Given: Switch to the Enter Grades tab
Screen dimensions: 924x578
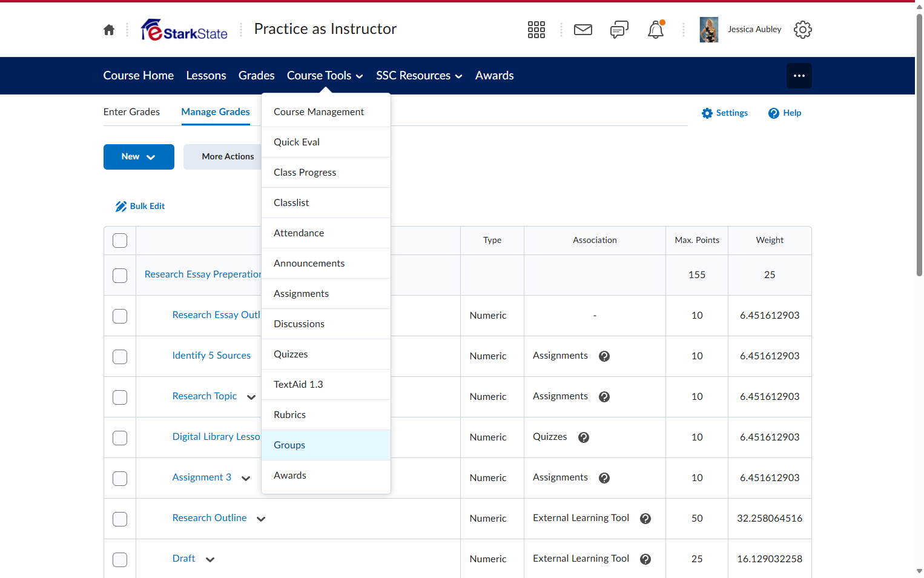Looking at the screenshot, I should (x=131, y=112).
